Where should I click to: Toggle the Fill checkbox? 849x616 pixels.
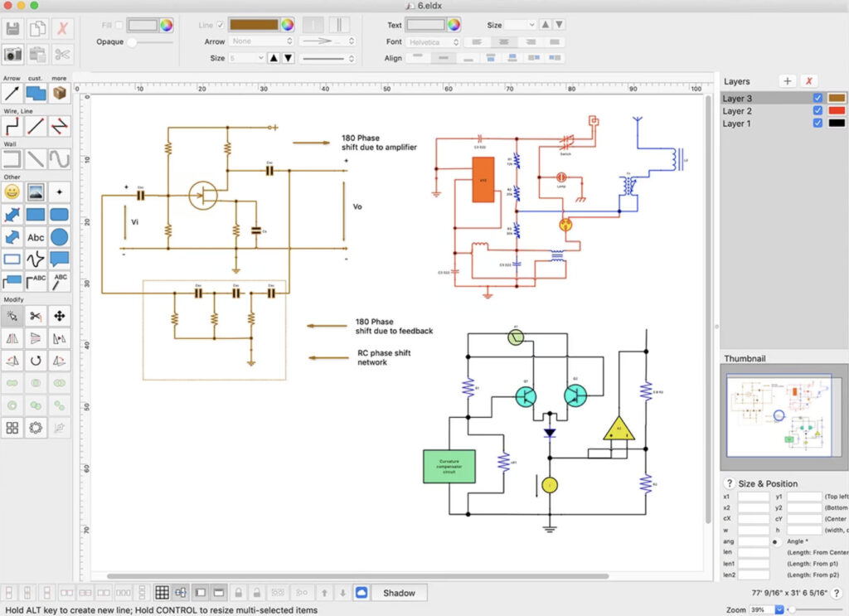119,25
